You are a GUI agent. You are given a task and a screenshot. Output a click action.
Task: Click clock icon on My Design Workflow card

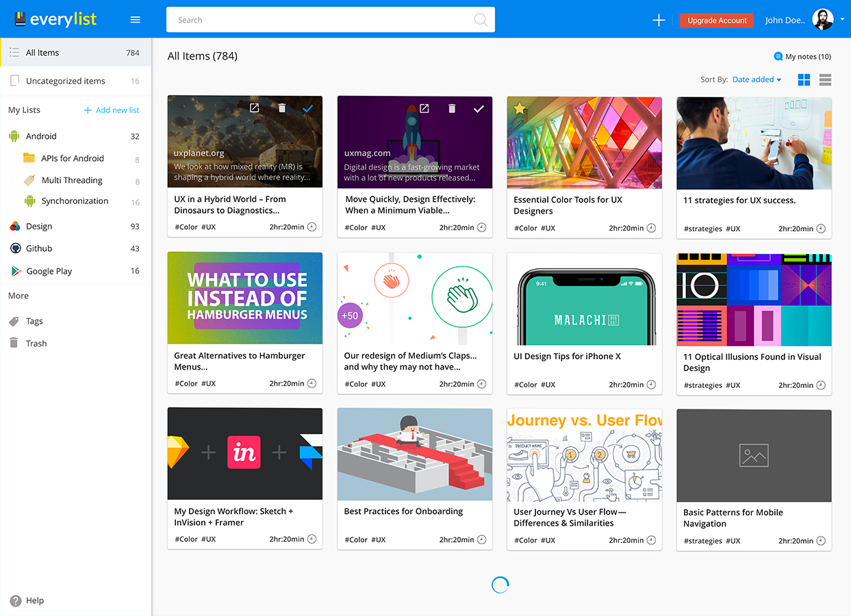pos(312,539)
